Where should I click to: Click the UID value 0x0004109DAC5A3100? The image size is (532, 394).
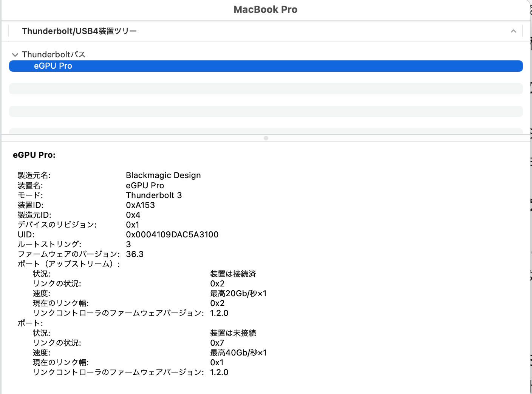tap(172, 235)
